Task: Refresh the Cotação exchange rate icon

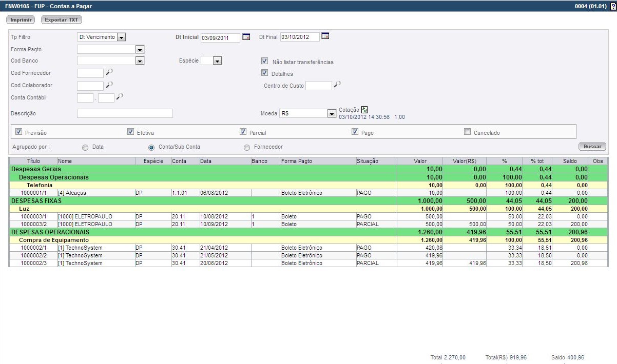Action: [364, 110]
